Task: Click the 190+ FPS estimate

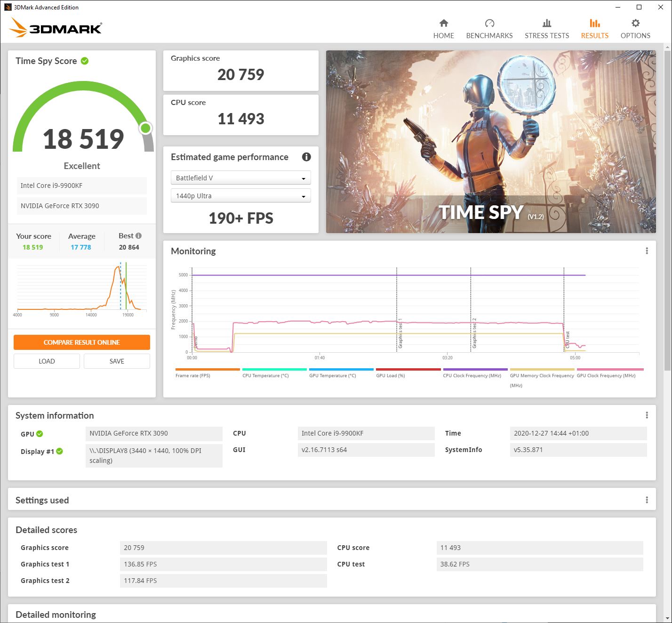Action: coord(241,218)
